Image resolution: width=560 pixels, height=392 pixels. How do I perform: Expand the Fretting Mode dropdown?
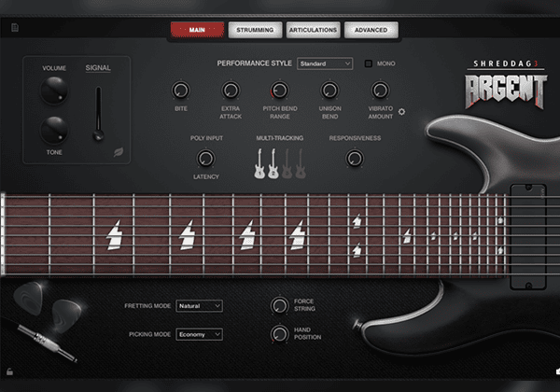pyautogui.click(x=200, y=305)
